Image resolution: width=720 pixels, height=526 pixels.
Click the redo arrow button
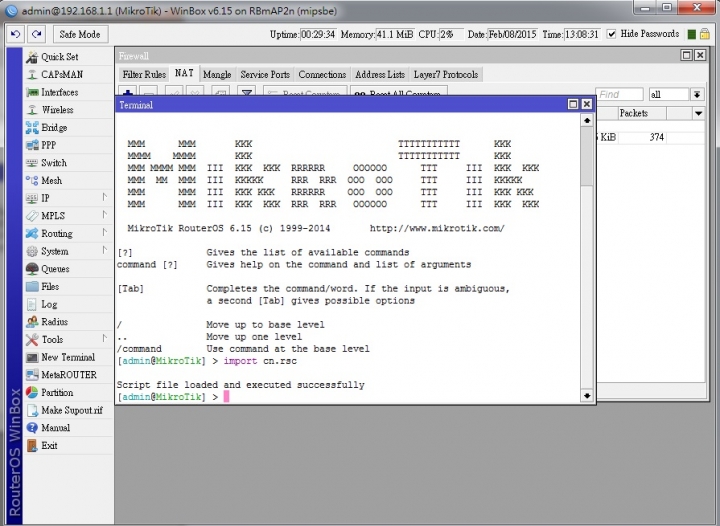(36, 34)
